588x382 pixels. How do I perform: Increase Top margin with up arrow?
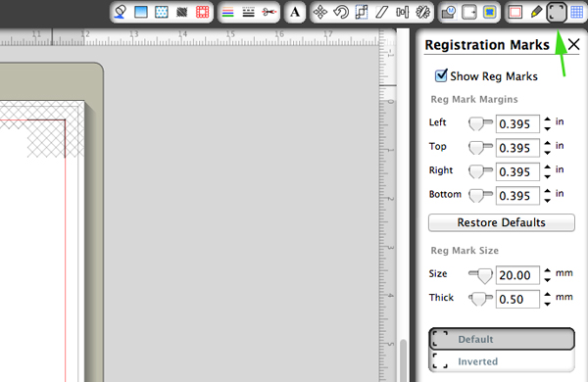tap(548, 143)
